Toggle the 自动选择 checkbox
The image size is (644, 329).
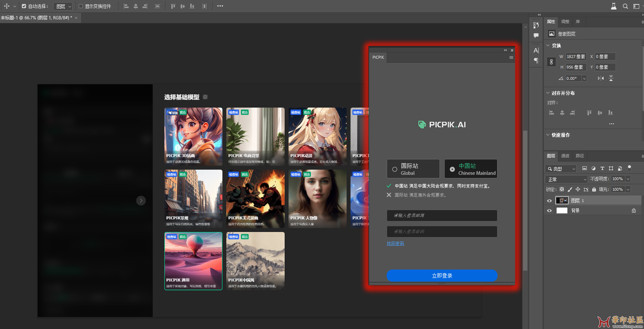tap(24, 6)
